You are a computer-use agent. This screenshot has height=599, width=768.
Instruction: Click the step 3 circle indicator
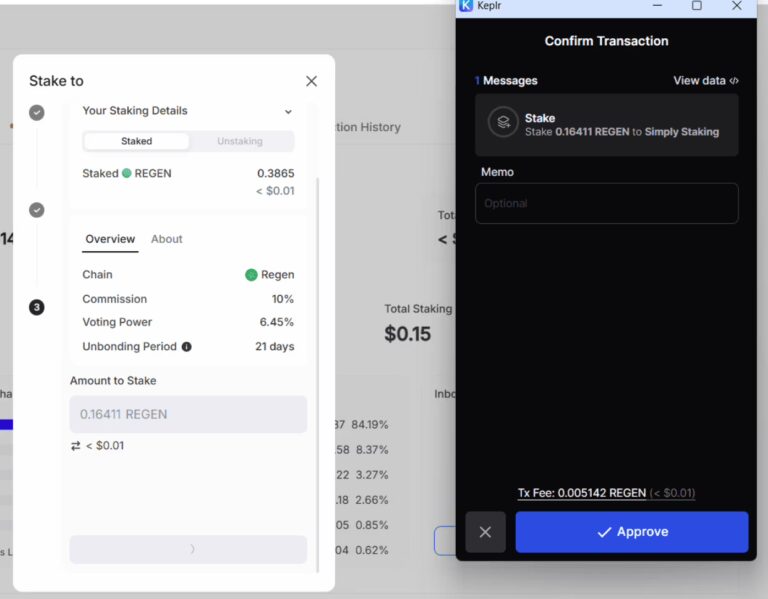pyautogui.click(x=37, y=307)
